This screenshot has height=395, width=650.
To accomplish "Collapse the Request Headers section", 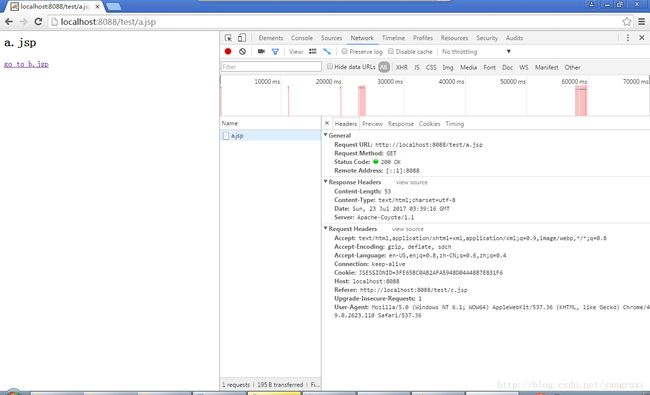I will point(325,228).
